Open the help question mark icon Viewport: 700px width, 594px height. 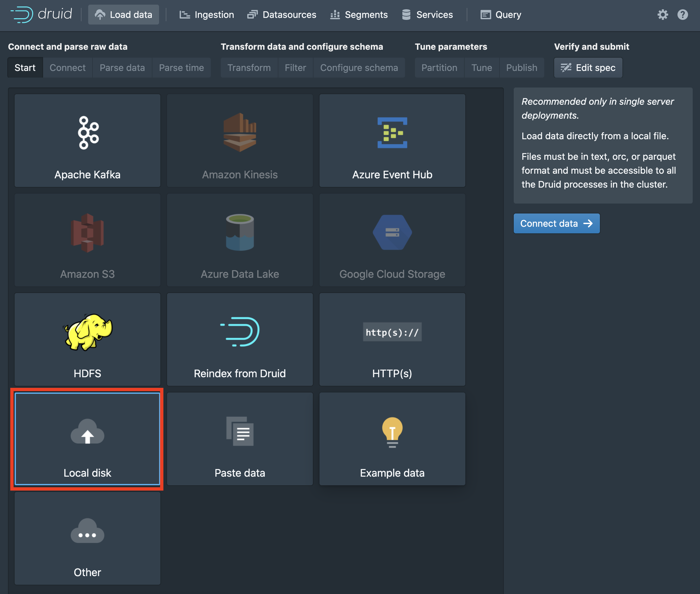pyautogui.click(x=682, y=15)
